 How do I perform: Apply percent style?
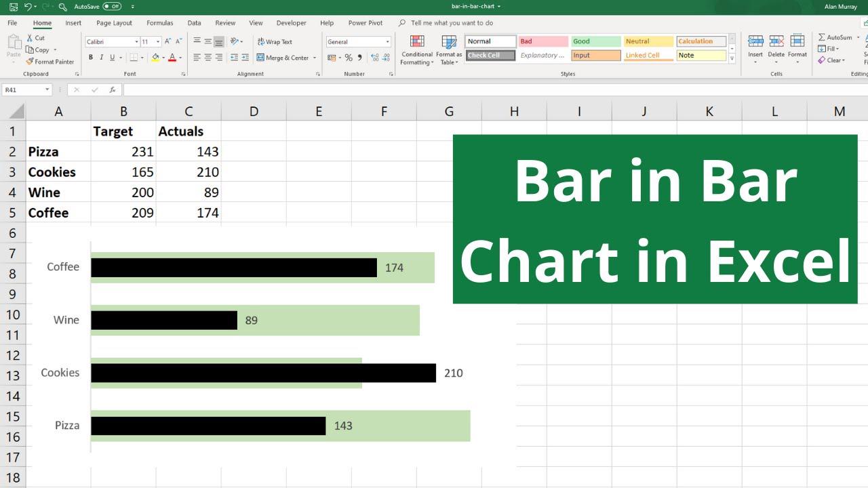[349, 58]
